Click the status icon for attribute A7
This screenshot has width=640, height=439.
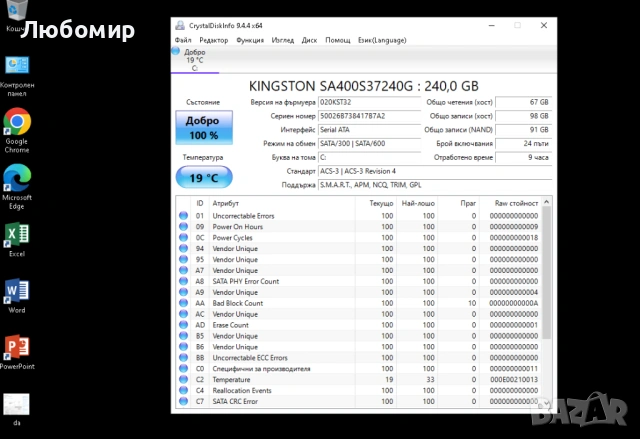[183, 270]
